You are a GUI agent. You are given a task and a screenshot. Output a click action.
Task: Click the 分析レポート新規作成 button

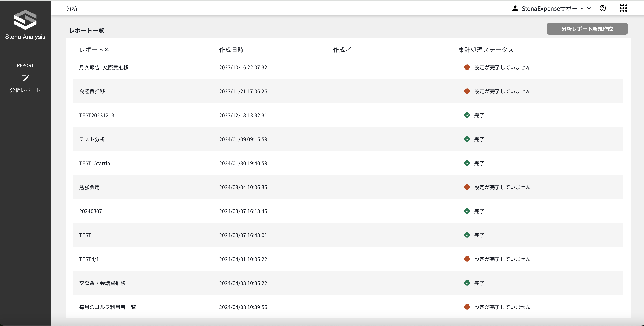pos(587,29)
